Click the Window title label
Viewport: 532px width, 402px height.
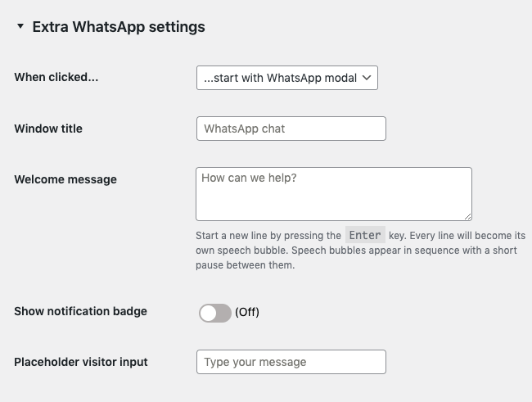48,129
